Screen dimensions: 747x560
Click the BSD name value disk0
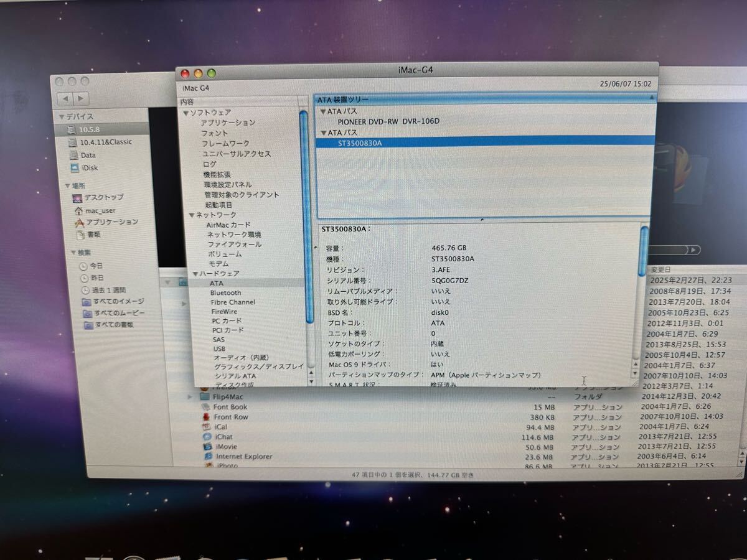(x=440, y=312)
